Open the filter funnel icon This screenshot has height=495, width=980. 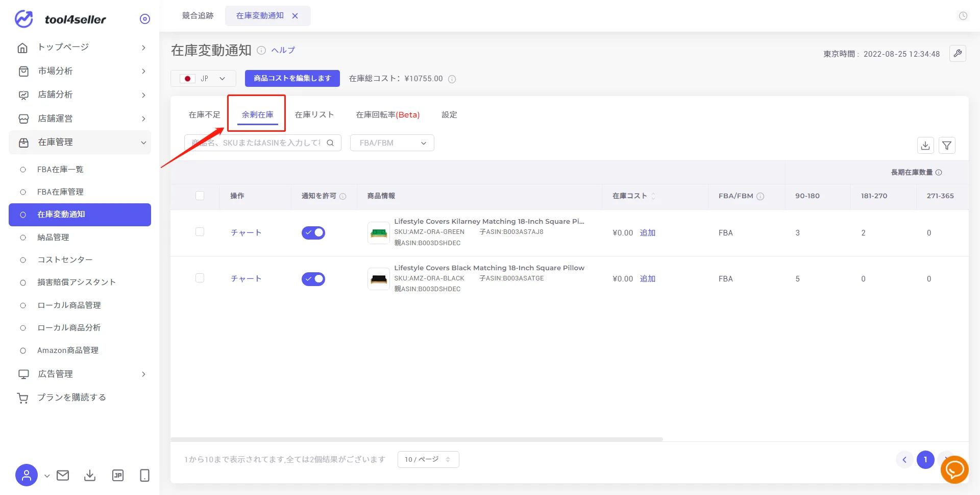[x=947, y=146]
